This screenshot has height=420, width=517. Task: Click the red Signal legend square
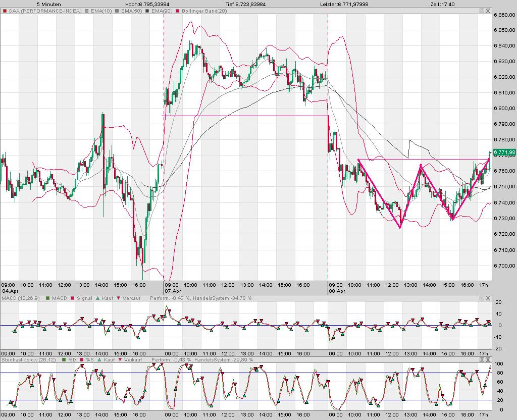click(x=73, y=298)
